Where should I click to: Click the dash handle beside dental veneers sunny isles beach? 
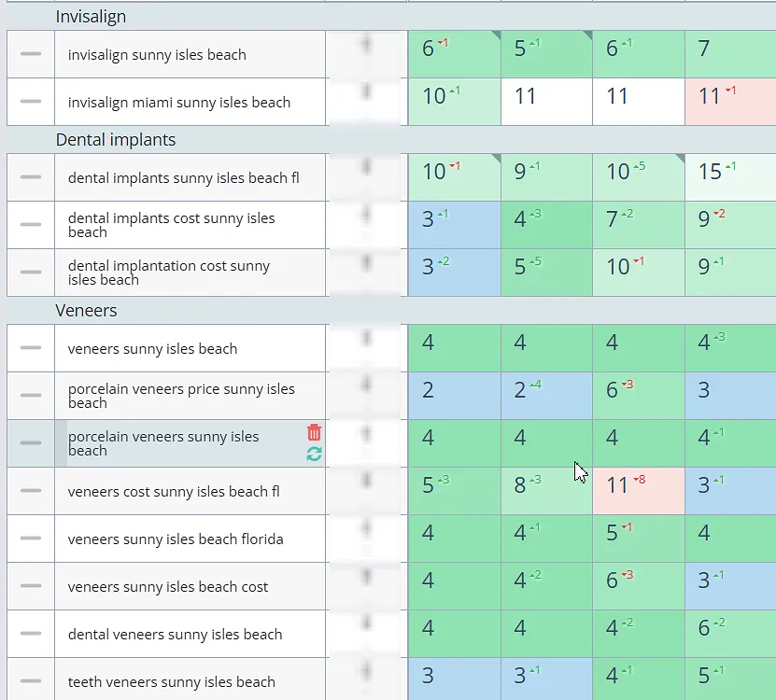point(31,634)
